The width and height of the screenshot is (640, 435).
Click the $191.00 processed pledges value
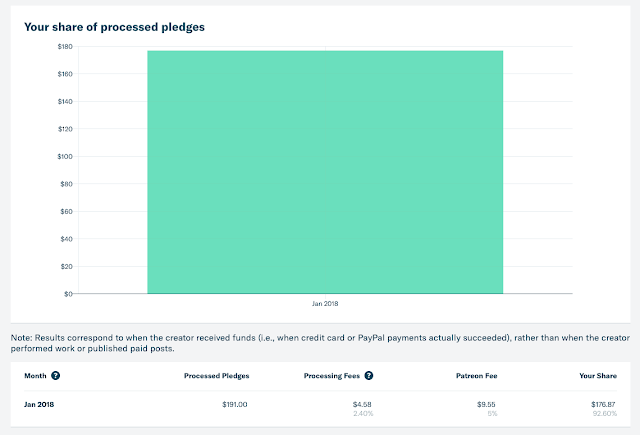pos(235,403)
